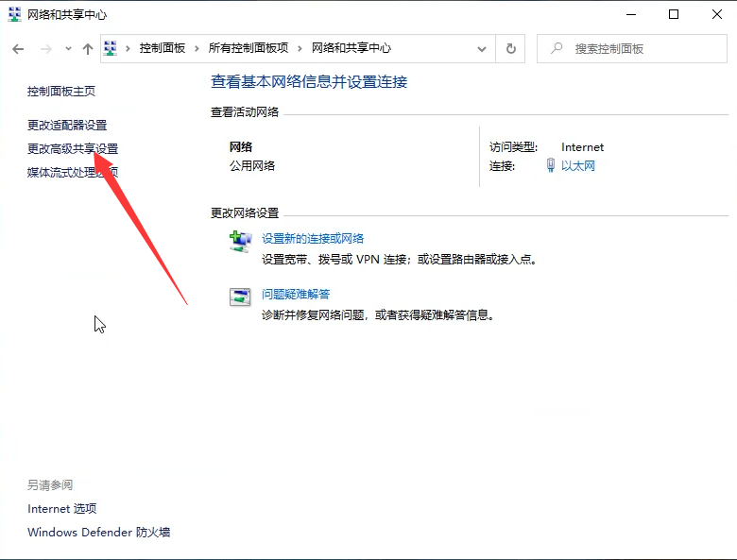Click the network icon in address bar

tap(111, 48)
